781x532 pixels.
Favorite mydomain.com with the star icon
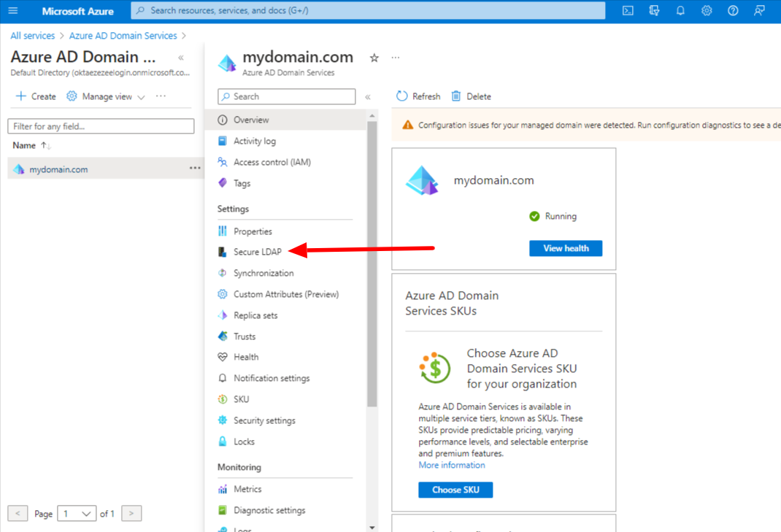[374, 58]
